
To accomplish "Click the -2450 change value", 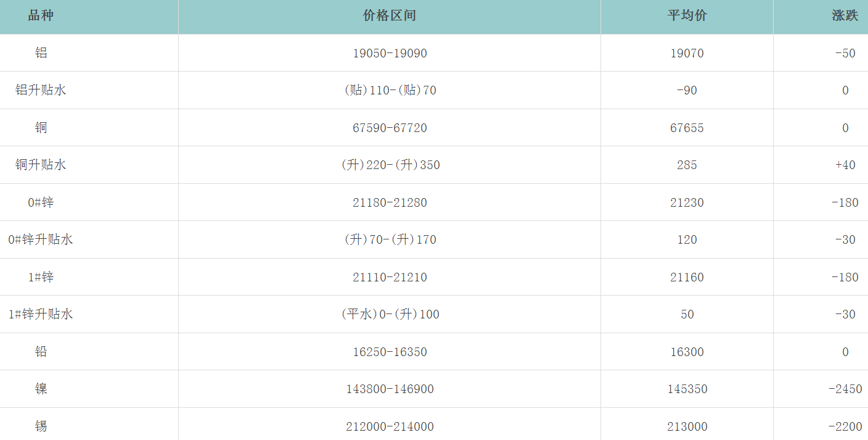I will 845,389.
